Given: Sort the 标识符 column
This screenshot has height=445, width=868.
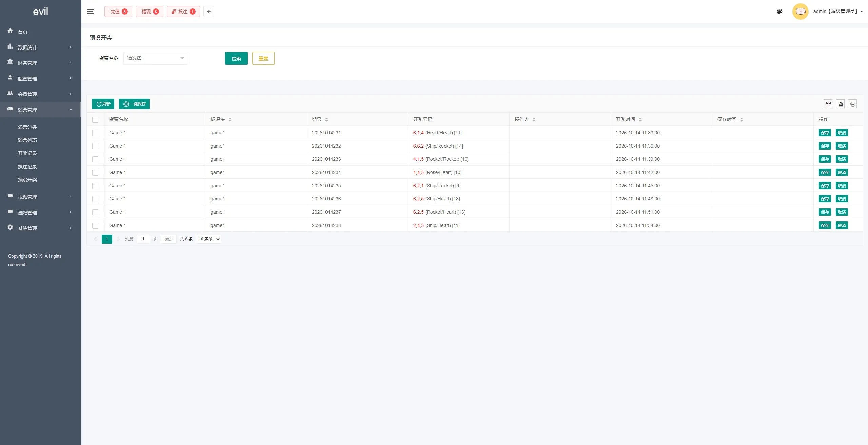Looking at the screenshot, I should [230, 119].
